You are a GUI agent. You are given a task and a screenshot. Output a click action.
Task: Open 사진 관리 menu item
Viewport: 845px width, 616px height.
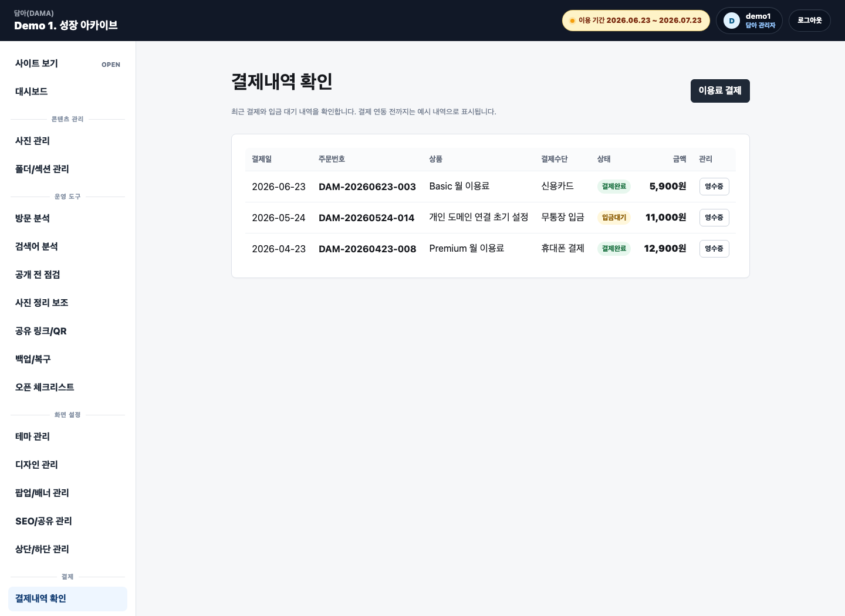[67, 141]
